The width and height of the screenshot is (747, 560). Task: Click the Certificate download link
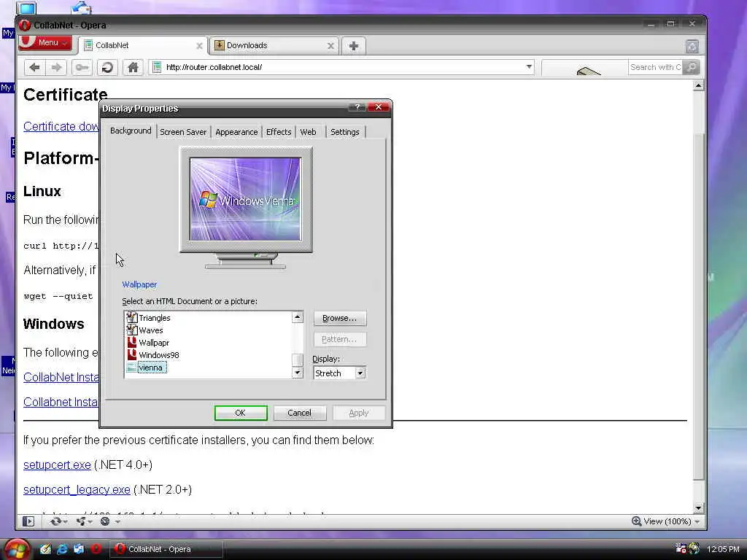click(61, 127)
